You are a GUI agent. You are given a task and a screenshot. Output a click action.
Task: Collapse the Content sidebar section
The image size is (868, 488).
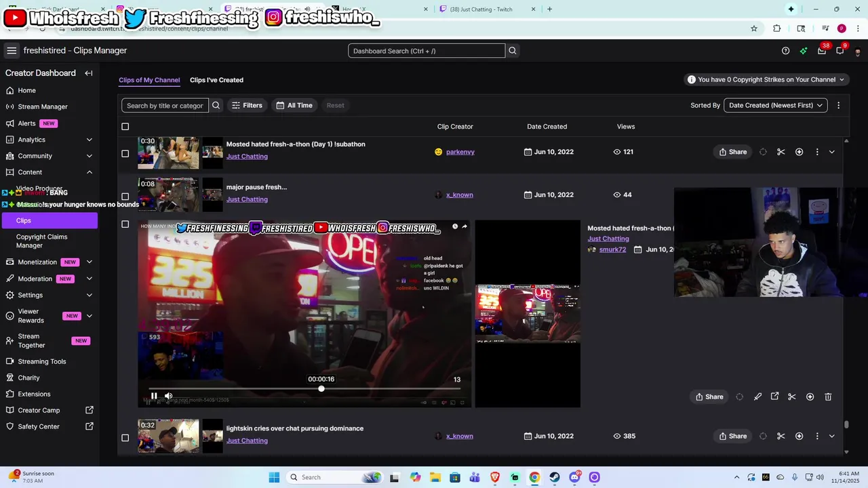[89, 172]
